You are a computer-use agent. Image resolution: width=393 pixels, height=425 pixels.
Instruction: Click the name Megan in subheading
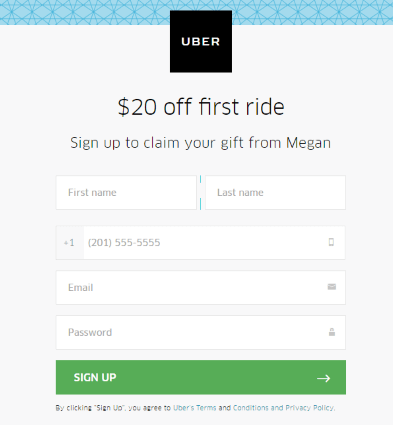click(308, 143)
